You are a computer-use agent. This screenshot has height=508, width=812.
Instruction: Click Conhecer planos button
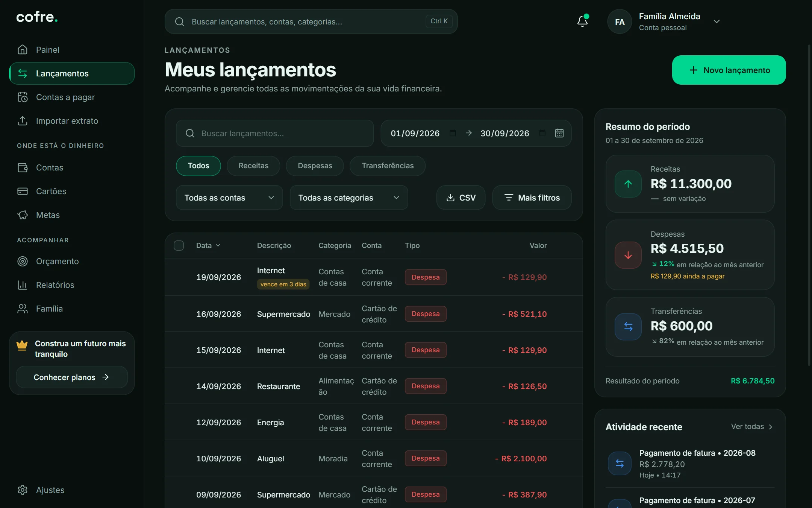click(x=72, y=377)
